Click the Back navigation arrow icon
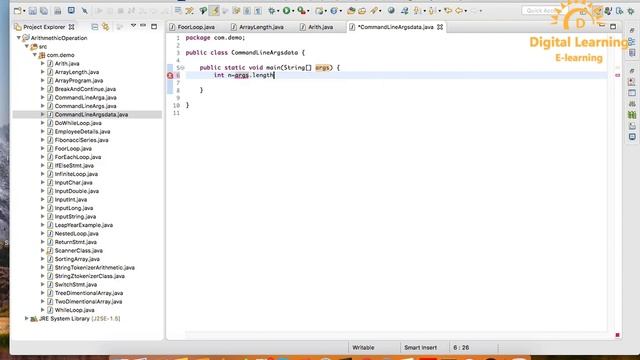The height and width of the screenshot is (360, 640). point(460,11)
